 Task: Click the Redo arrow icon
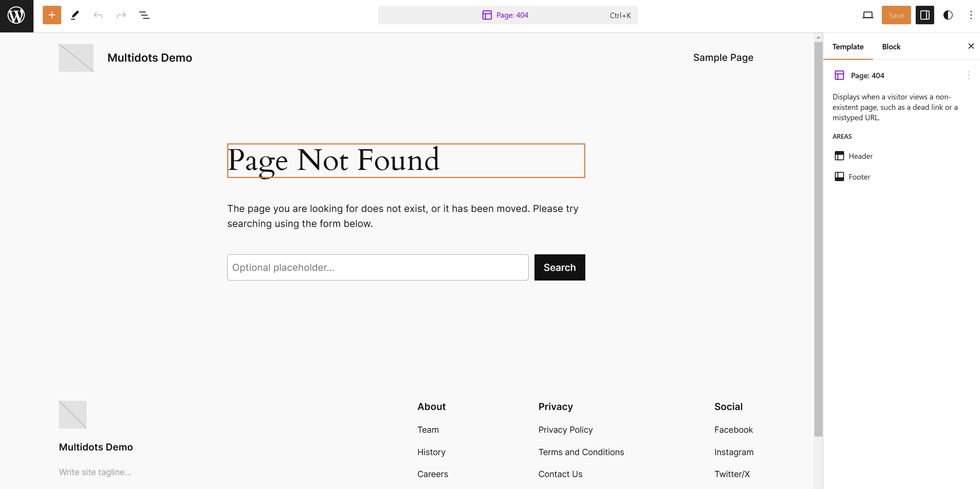(x=121, y=15)
